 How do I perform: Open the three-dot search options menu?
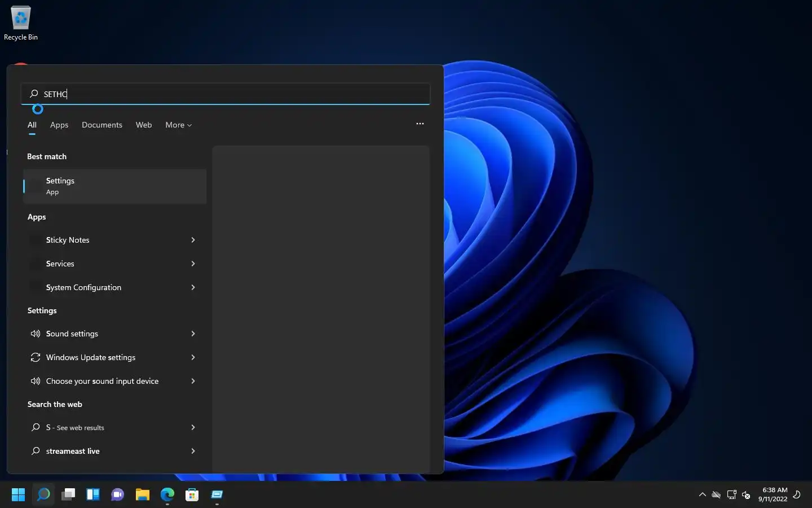coord(420,124)
